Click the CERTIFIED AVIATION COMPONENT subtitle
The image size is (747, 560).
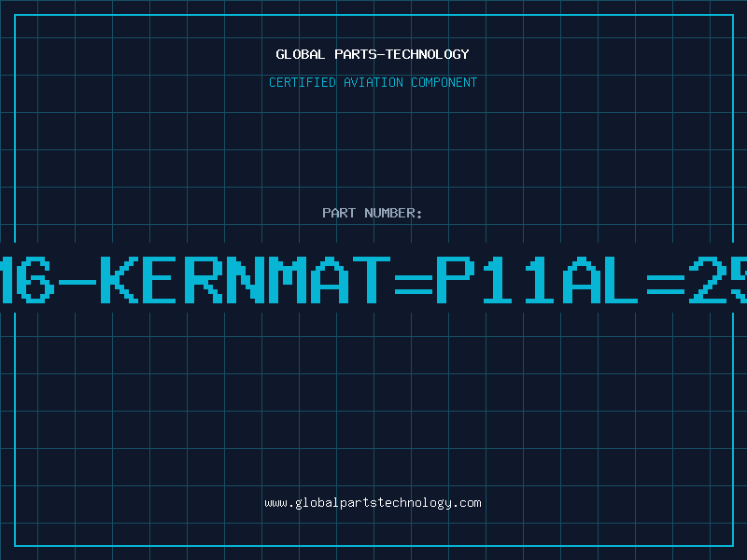click(x=373, y=82)
